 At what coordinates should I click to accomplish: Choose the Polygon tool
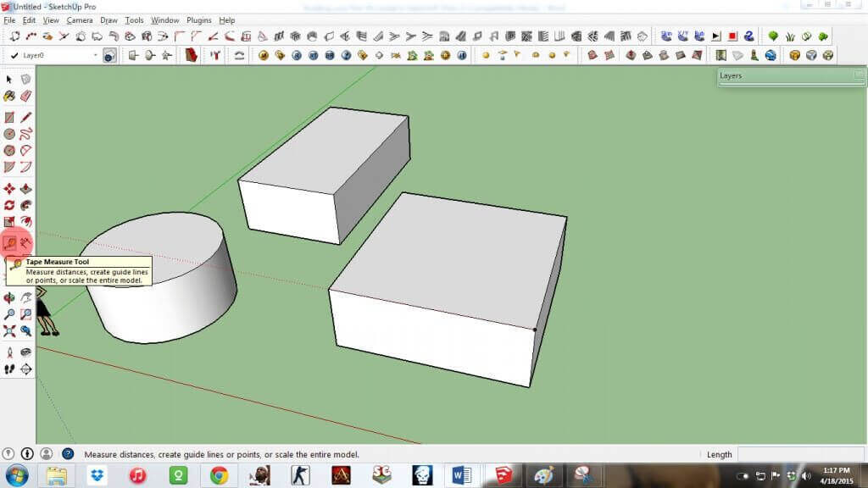9,151
